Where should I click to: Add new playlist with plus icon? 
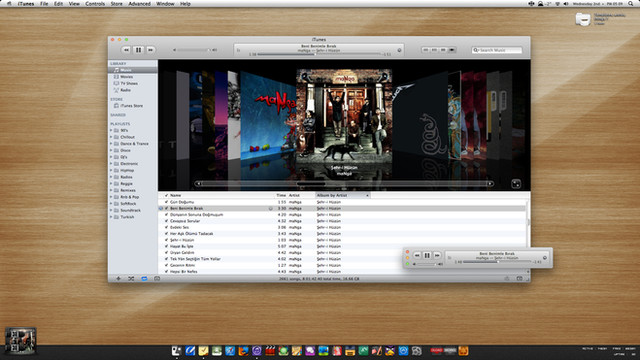coord(118,279)
